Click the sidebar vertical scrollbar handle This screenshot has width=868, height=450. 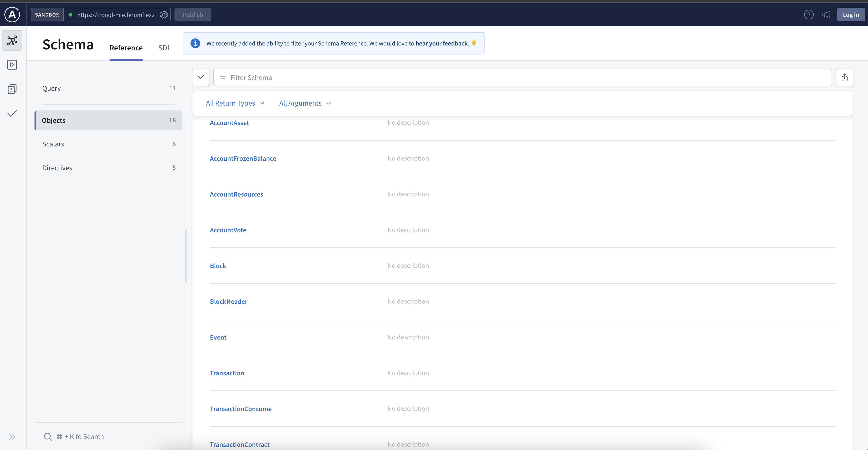pyautogui.click(x=186, y=256)
